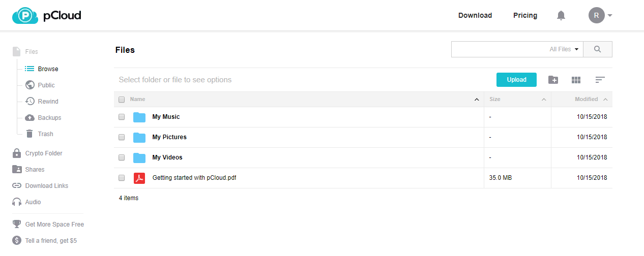
Task: Open the Rewind section in sidebar
Action: click(x=48, y=102)
